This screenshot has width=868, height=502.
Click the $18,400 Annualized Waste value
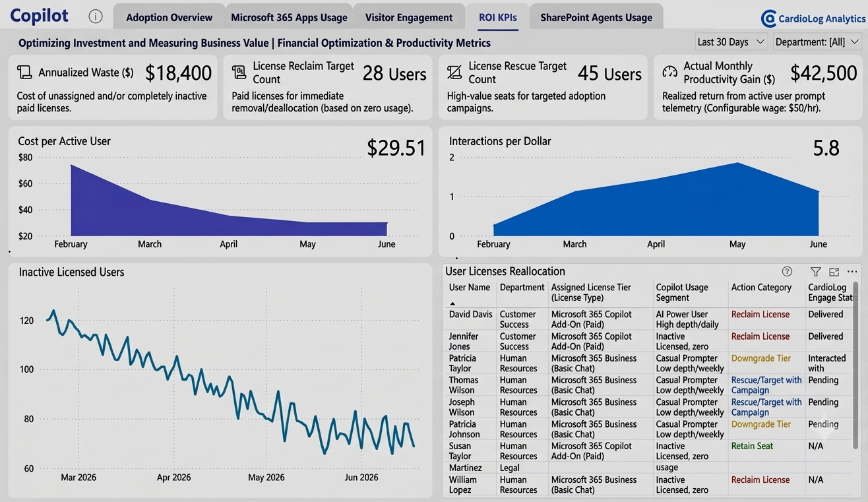click(x=178, y=73)
